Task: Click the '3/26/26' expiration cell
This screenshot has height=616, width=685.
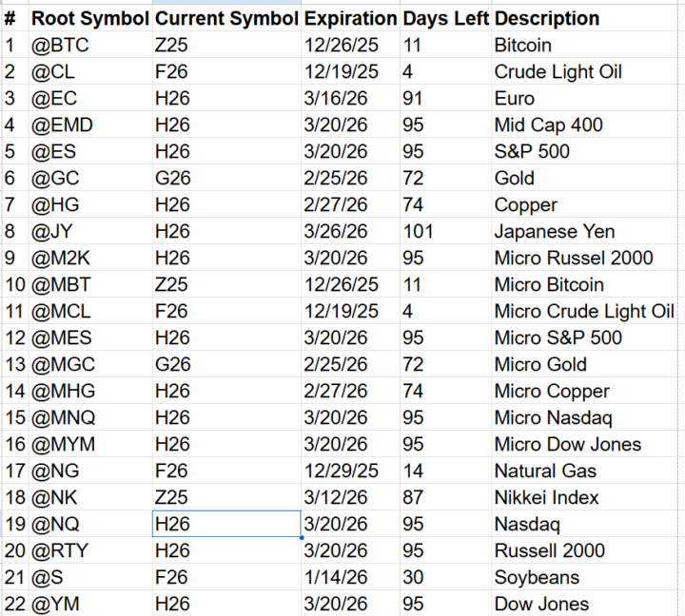Action: click(x=350, y=231)
